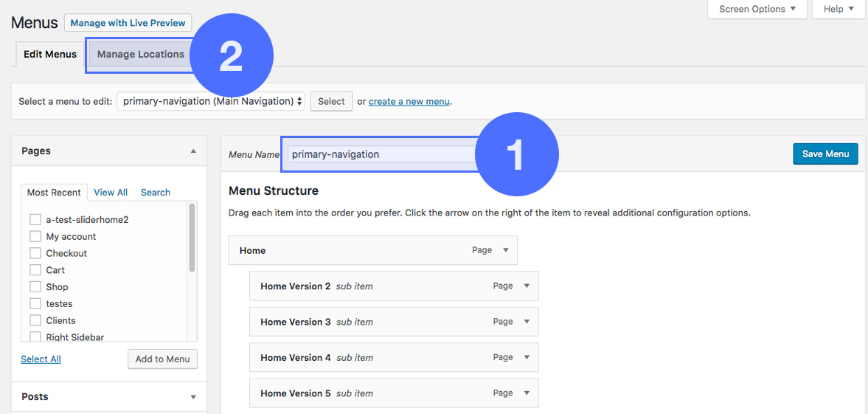This screenshot has height=414, width=868.
Task: Expand Home menu item options arrow
Action: click(x=506, y=250)
